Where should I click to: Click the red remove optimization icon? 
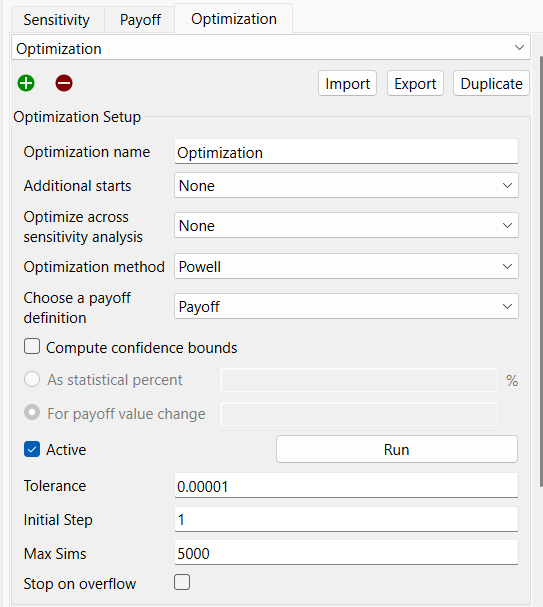[x=64, y=83]
